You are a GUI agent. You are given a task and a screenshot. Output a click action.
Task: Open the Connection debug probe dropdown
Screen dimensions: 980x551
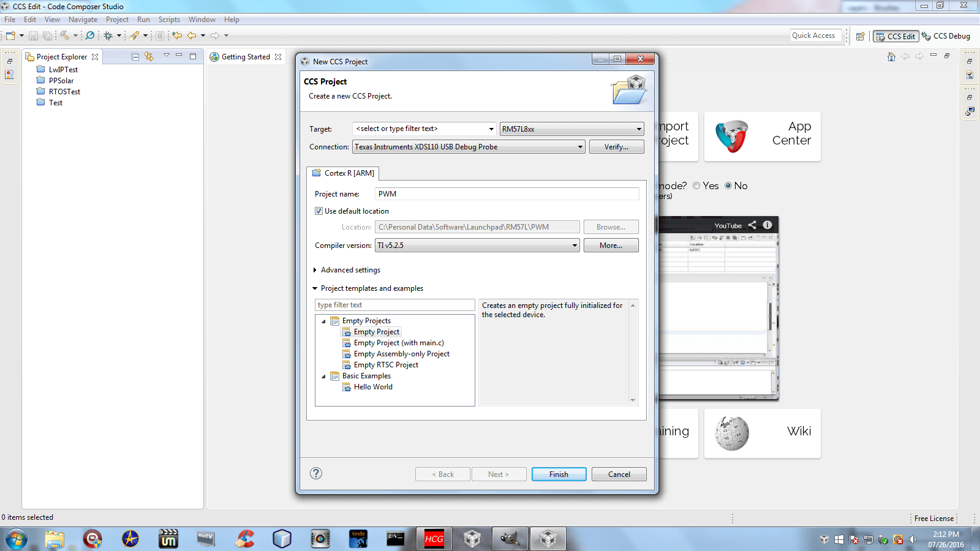pos(469,147)
